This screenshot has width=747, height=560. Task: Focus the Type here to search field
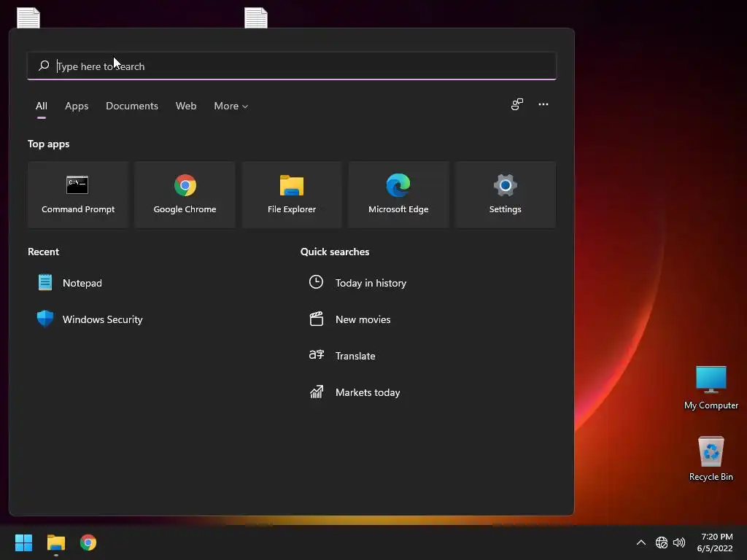pyautogui.click(x=292, y=66)
